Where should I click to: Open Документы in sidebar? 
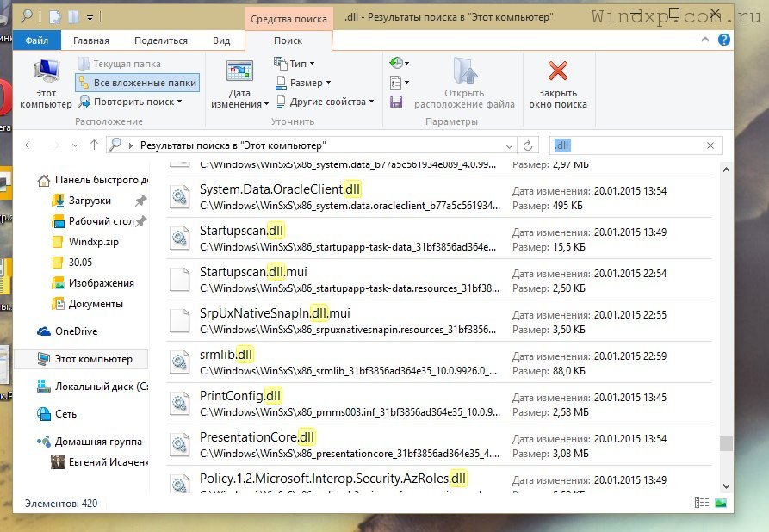(x=88, y=304)
